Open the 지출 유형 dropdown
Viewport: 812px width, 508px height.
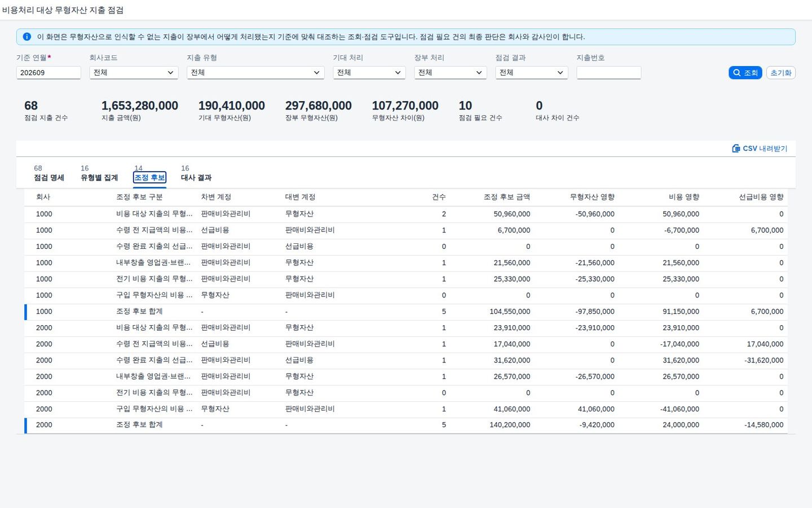coord(255,73)
